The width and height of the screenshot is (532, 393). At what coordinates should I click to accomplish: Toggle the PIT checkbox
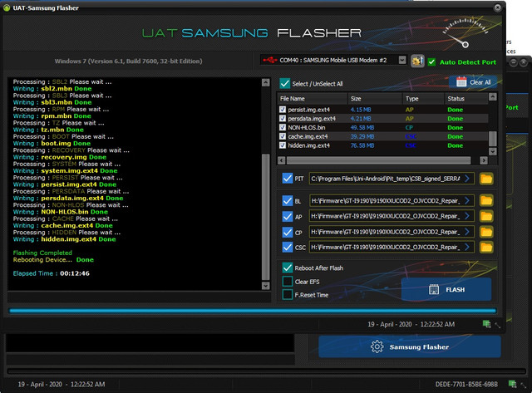tap(288, 178)
